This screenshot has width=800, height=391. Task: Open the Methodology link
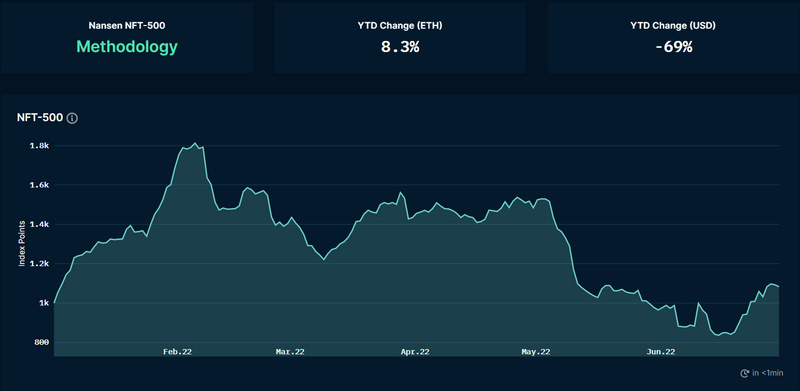pyautogui.click(x=127, y=47)
